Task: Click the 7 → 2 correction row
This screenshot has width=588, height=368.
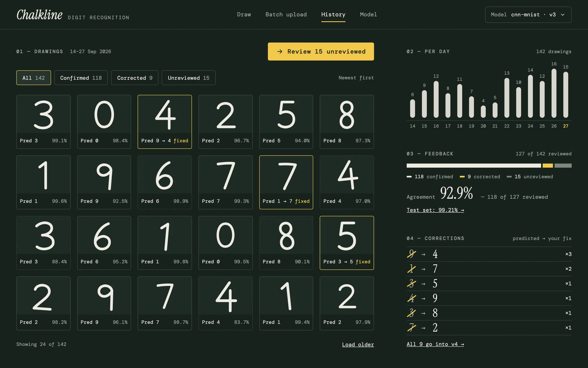Action: click(x=489, y=328)
